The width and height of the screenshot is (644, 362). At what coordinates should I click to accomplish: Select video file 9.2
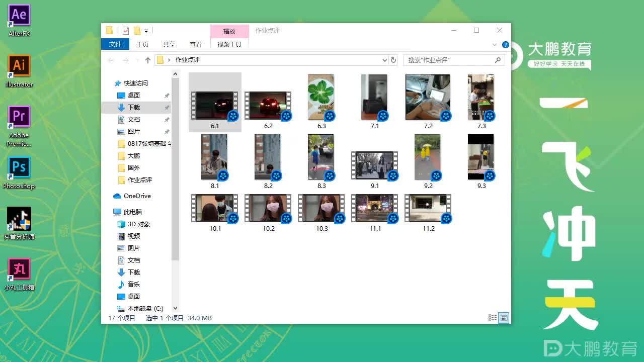click(428, 161)
